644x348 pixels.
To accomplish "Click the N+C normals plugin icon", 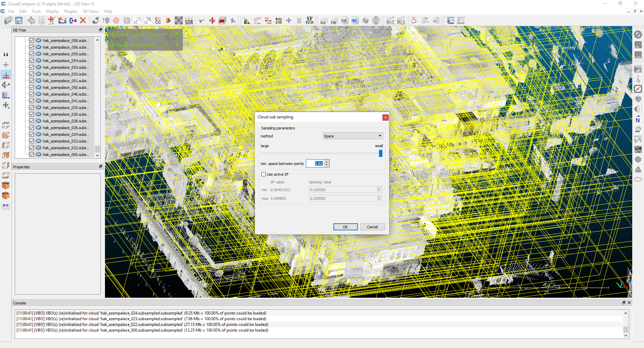I will click(390, 21).
